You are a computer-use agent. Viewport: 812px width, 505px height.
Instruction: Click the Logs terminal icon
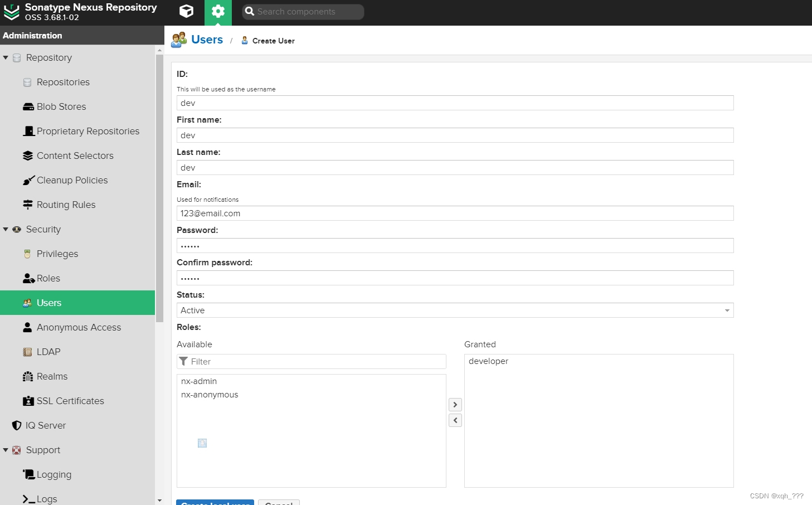coord(28,499)
